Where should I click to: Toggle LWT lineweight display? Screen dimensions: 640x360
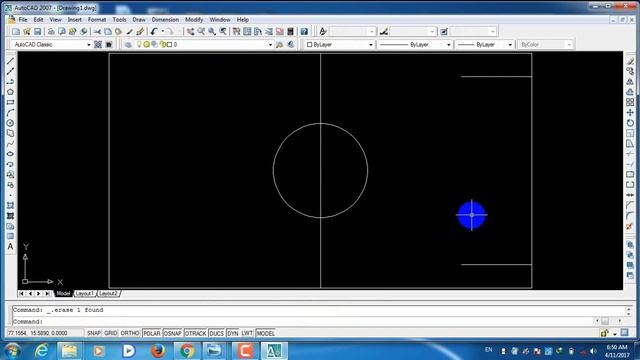(x=247, y=333)
